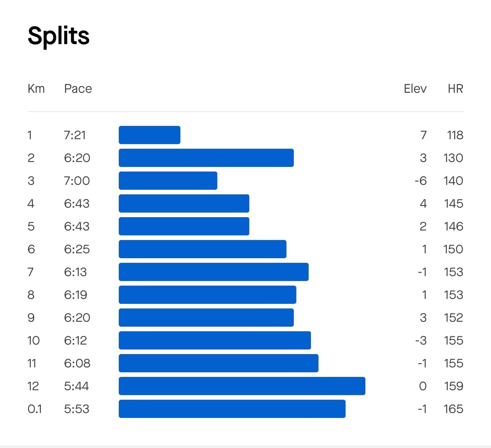
Task: Click the heart rate value 165
Action: click(453, 409)
